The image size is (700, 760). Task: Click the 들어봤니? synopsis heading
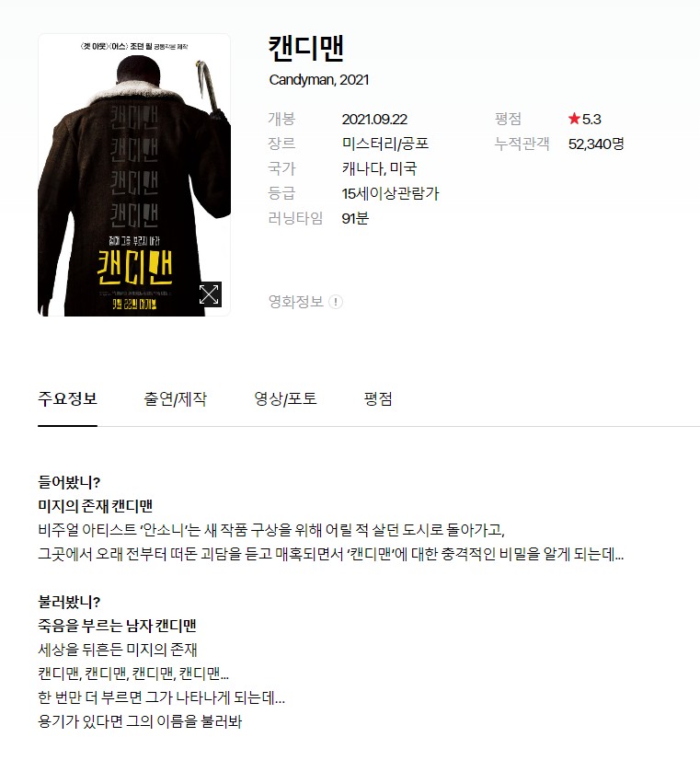point(69,482)
